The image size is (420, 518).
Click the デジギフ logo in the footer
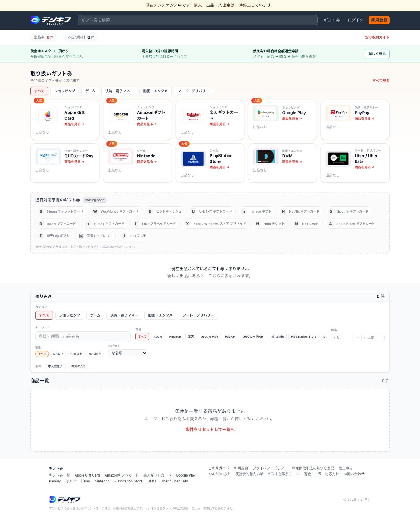pyautogui.click(x=65, y=500)
